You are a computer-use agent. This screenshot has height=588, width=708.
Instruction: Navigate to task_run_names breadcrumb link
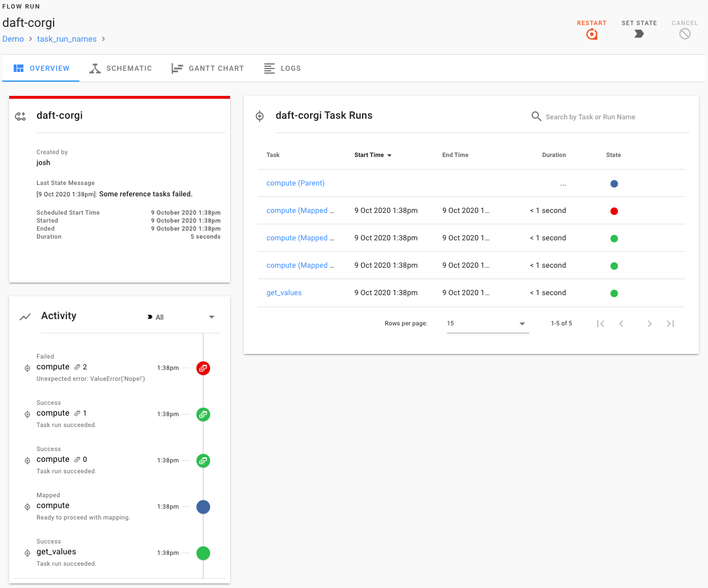pos(67,39)
